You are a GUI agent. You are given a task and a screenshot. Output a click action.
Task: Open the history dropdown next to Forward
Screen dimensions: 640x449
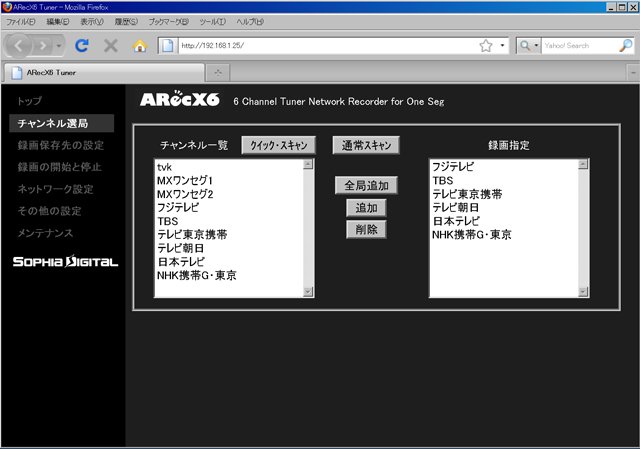(x=59, y=46)
